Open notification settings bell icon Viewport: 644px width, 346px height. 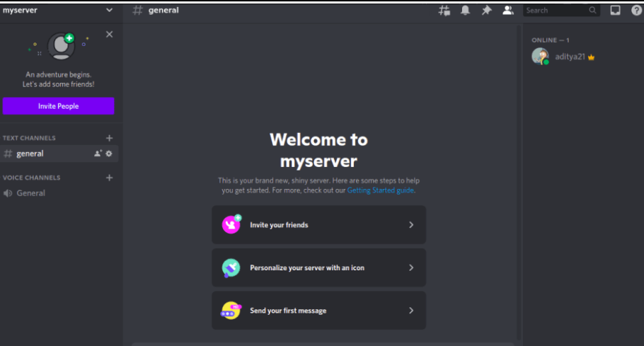click(x=465, y=11)
